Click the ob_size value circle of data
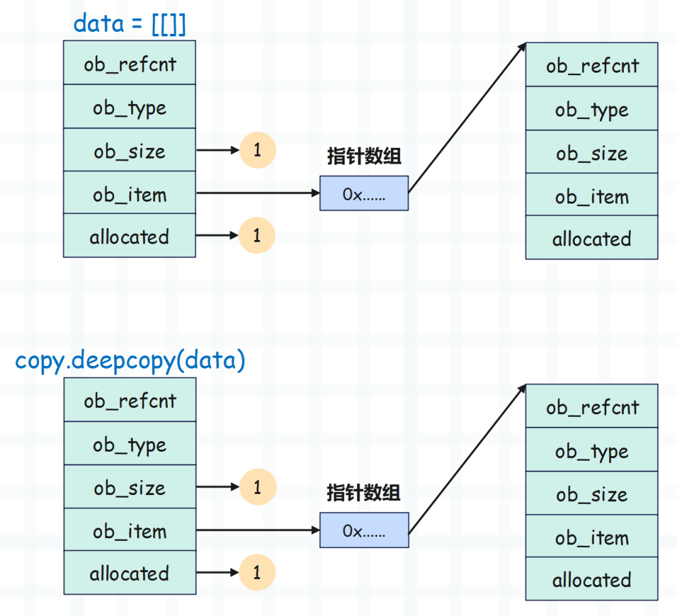Screen dimensions: 677x616 258,150
